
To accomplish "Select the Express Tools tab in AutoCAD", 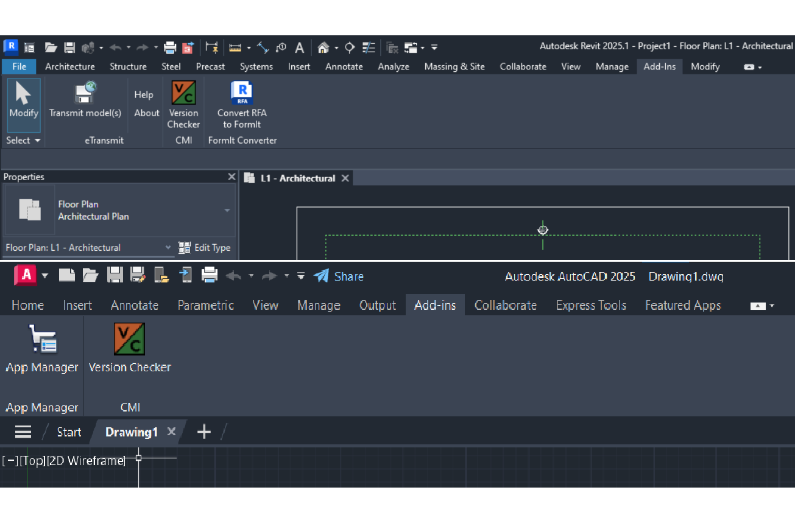I will tap(591, 306).
